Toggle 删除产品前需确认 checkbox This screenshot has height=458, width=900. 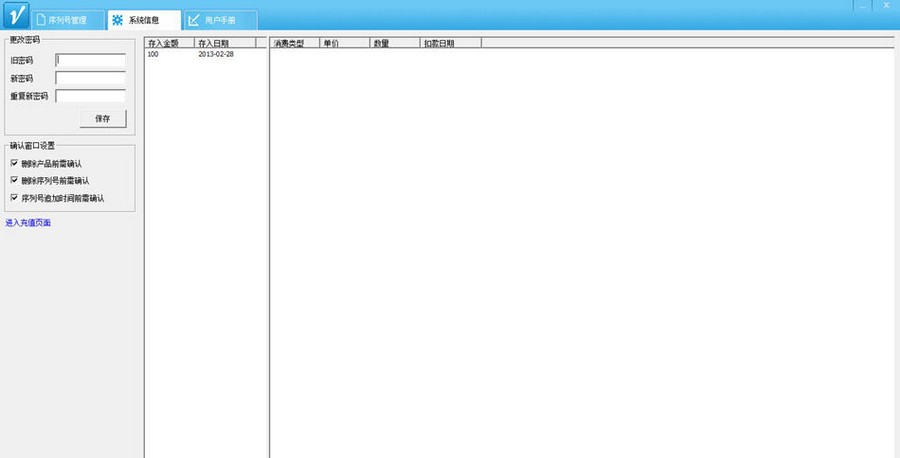(14, 164)
